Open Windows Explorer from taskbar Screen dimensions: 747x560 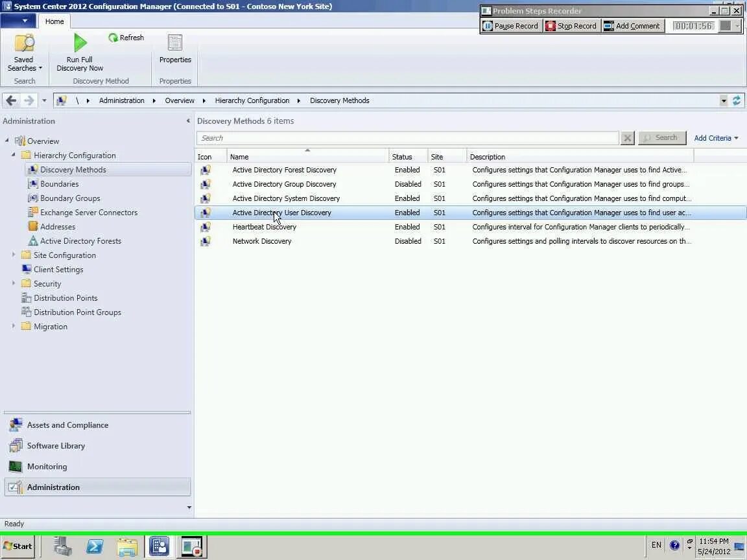click(x=126, y=546)
